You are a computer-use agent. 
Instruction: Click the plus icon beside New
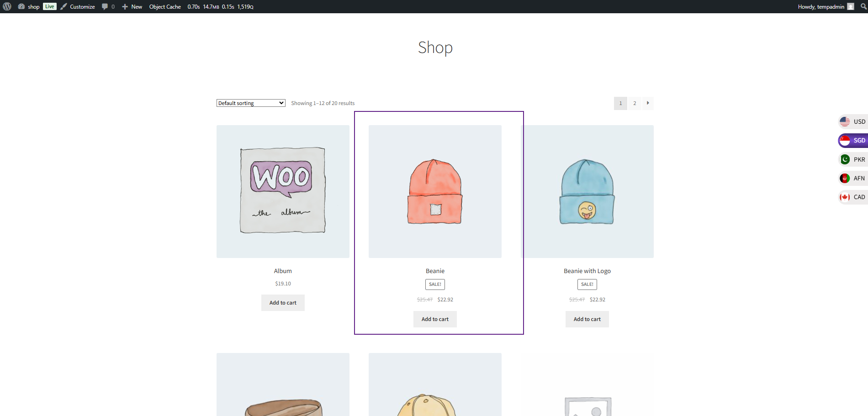pyautogui.click(x=125, y=6)
